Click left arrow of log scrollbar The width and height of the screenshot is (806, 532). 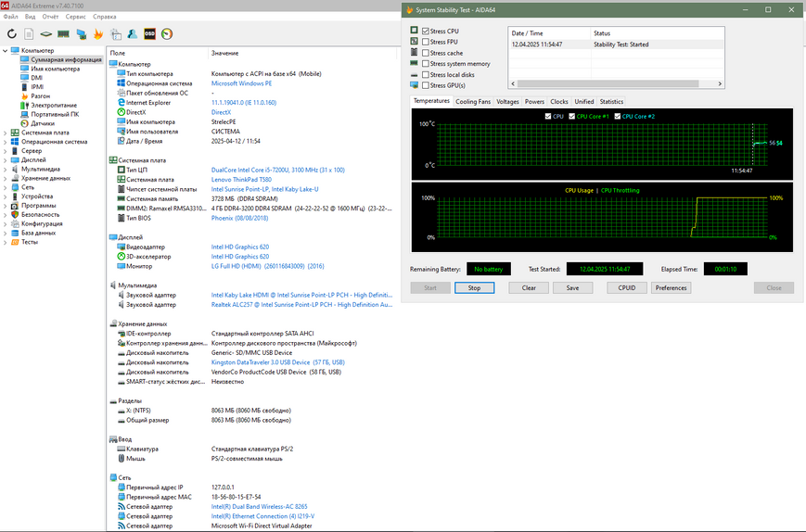tap(513, 83)
